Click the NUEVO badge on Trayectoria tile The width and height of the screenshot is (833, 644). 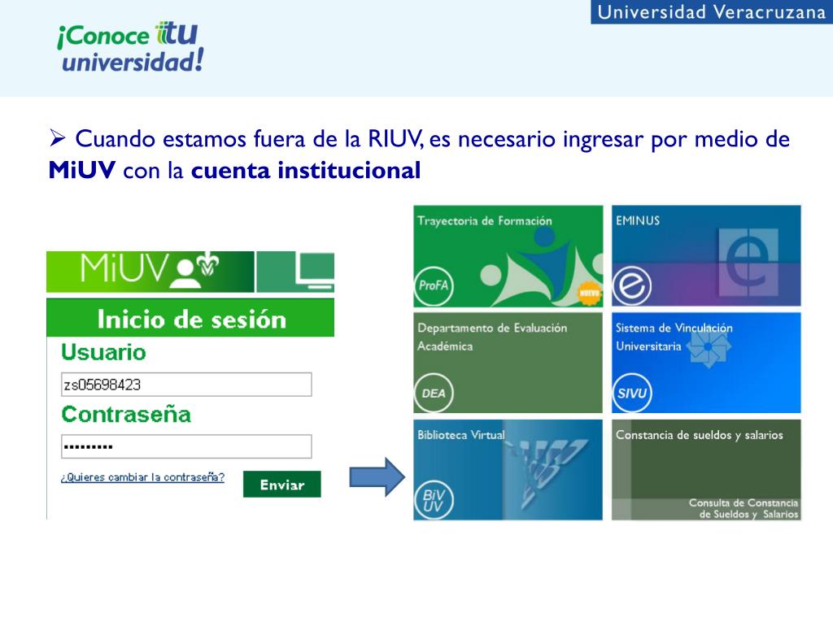(589, 293)
